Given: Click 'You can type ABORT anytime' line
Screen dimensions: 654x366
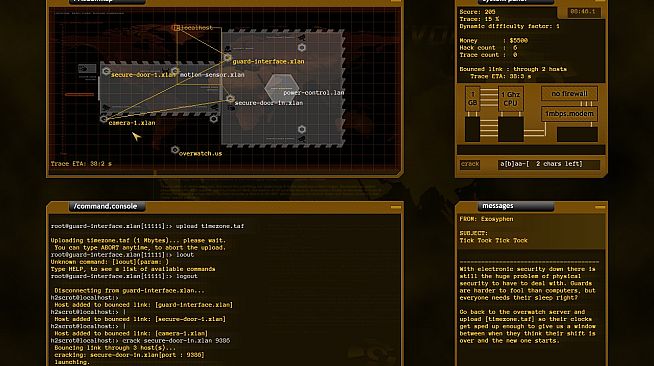Looking at the screenshot, I should 140,248.
